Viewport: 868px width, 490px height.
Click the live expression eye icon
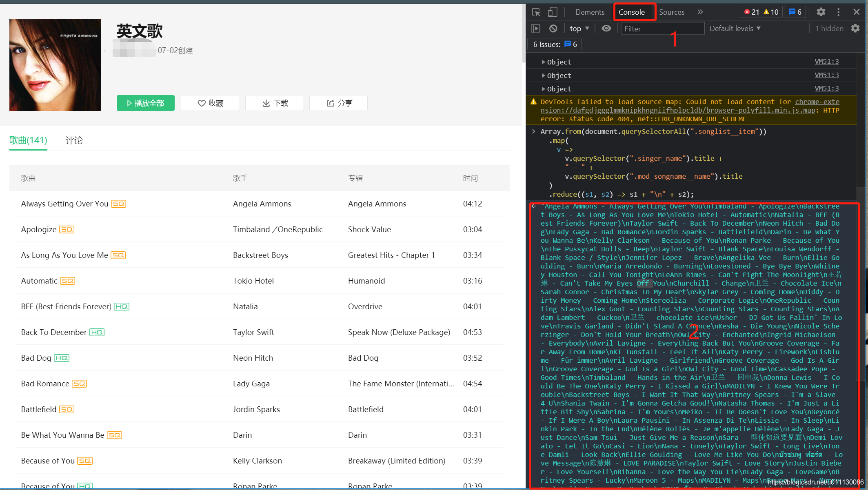pyautogui.click(x=606, y=29)
